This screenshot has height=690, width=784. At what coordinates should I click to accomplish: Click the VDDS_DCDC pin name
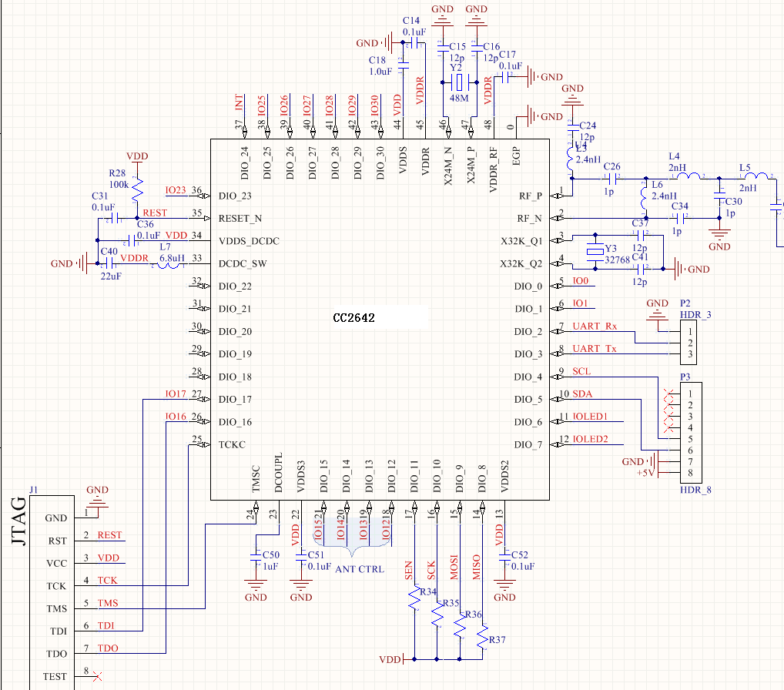tap(249, 241)
